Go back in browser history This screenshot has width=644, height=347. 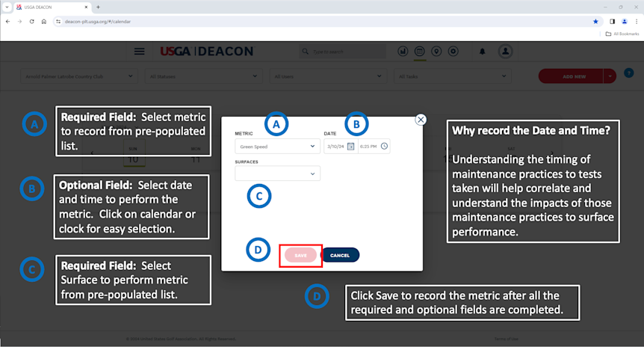(7, 22)
